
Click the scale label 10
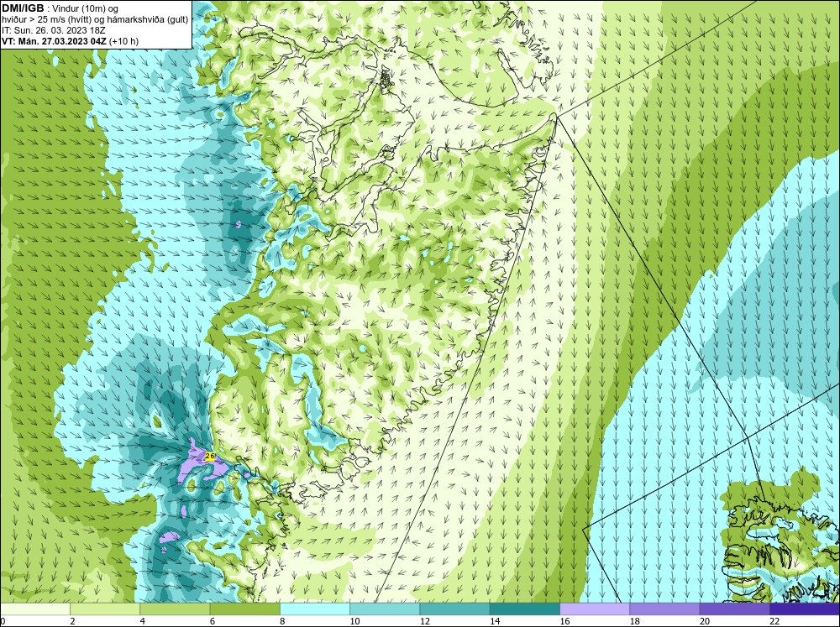click(354, 621)
